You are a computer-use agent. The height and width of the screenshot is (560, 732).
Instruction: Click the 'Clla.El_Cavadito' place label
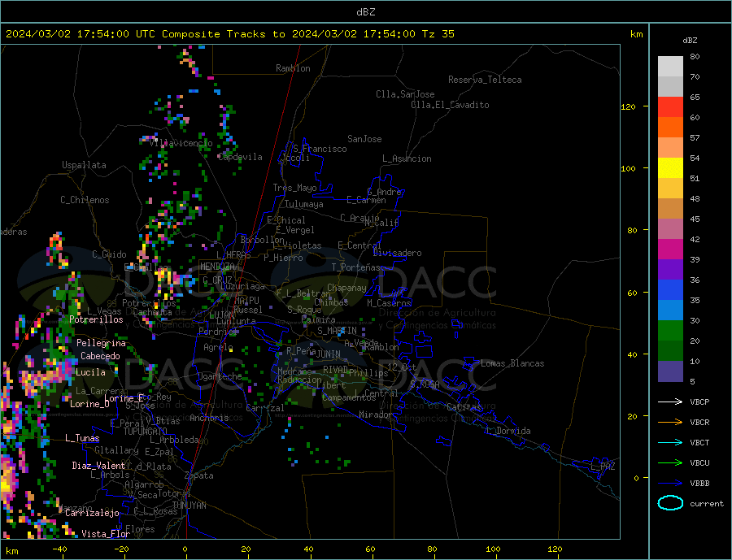(x=450, y=105)
